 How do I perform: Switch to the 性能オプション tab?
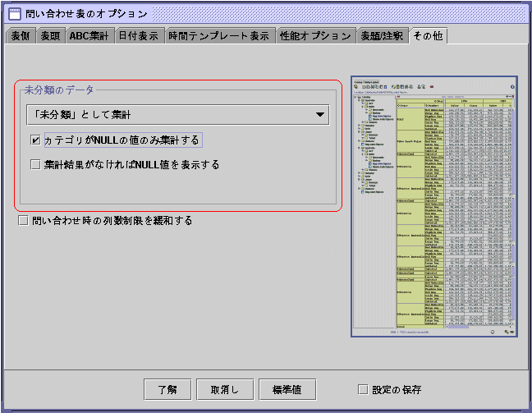click(x=315, y=36)
